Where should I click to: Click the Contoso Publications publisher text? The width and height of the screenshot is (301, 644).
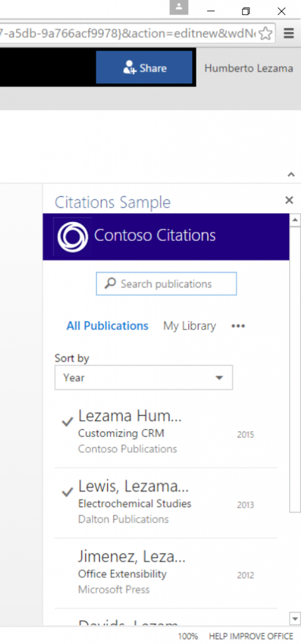point(127,449)
